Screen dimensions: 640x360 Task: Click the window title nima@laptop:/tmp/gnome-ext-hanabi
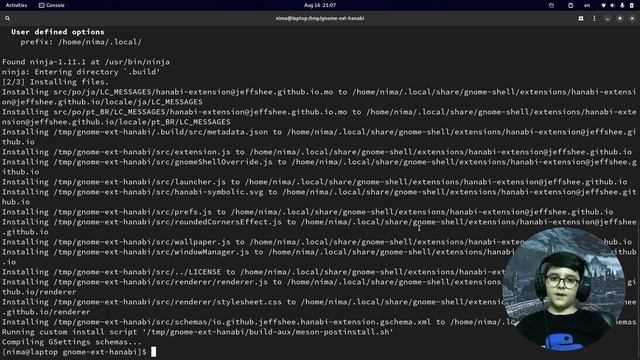click(x=320, y=18)
